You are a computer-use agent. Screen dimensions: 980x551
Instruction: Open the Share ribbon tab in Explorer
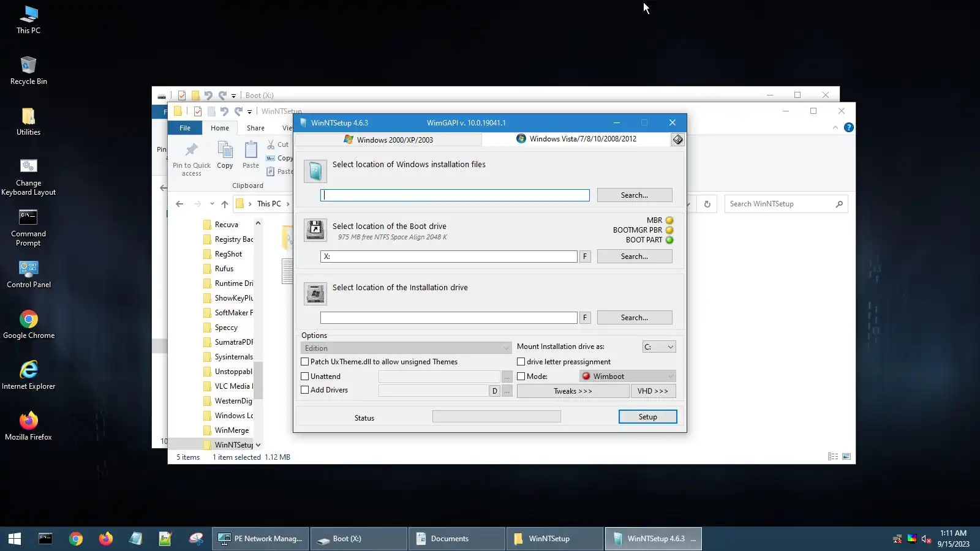point(255,128)
